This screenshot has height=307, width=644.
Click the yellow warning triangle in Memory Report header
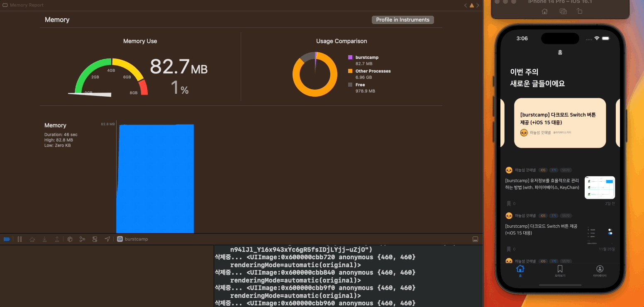(x=471, y=5)
